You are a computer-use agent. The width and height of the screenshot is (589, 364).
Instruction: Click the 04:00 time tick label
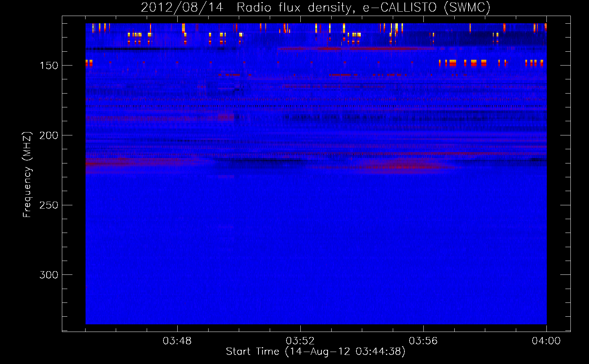point(546,341)
